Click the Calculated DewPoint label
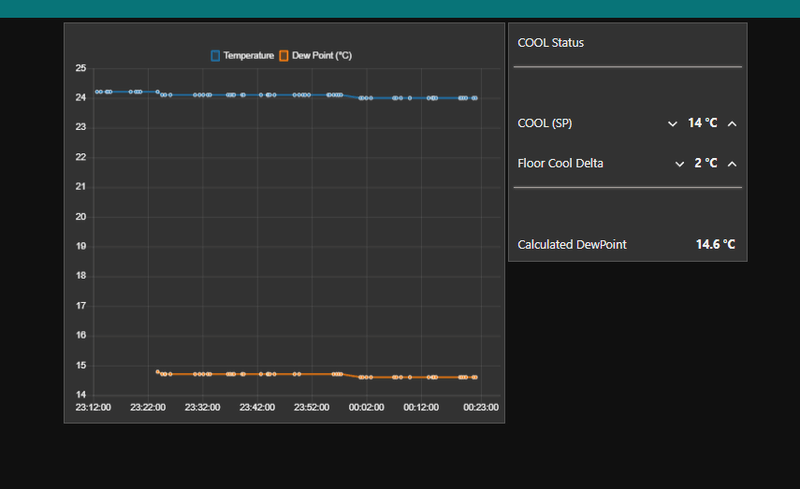This screenshot has height=489, width=800. coord(572,244)
